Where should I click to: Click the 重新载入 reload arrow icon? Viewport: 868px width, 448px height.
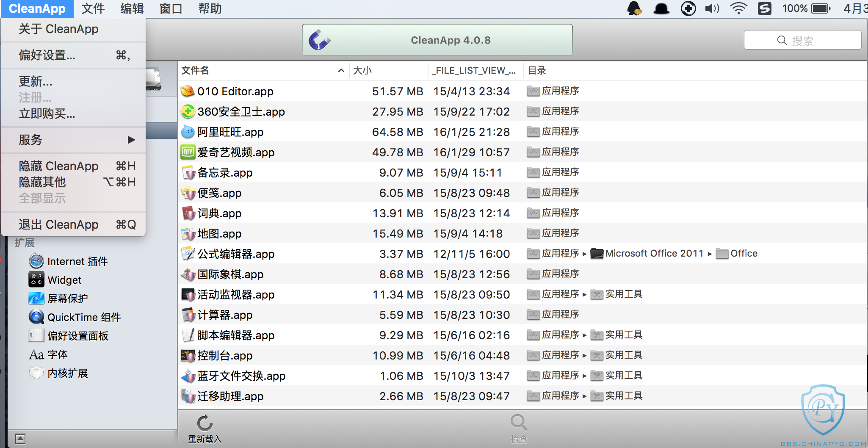[205, 423]
